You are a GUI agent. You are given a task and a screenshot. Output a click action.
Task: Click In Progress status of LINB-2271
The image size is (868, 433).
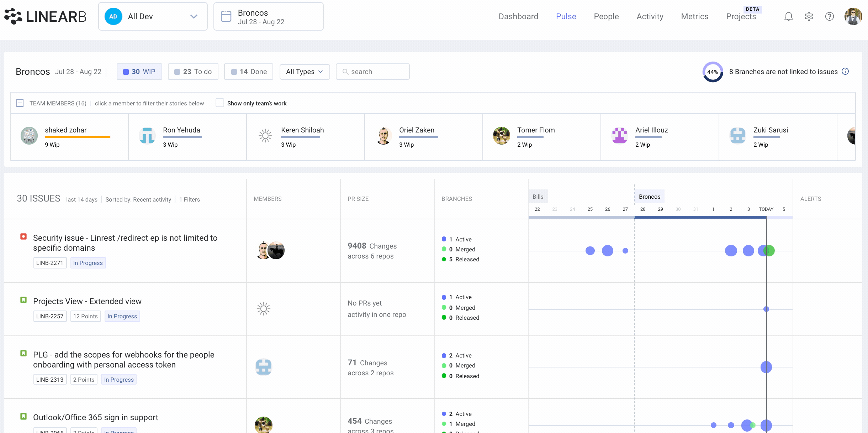pos(88,263)
